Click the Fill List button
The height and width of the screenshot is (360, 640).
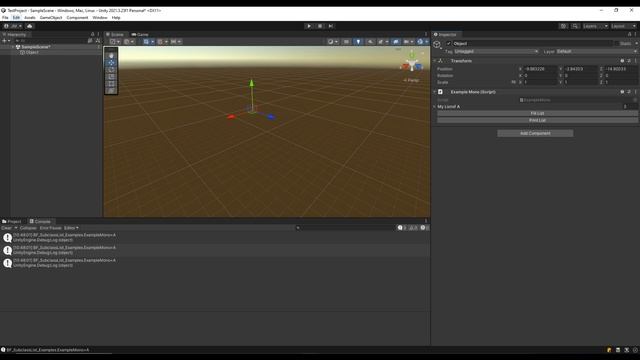[537, 113]
